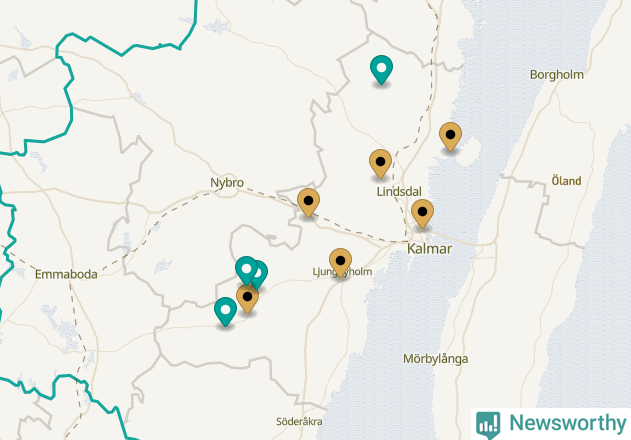Select the front teal marker in overlapping pair

[246, 271]
